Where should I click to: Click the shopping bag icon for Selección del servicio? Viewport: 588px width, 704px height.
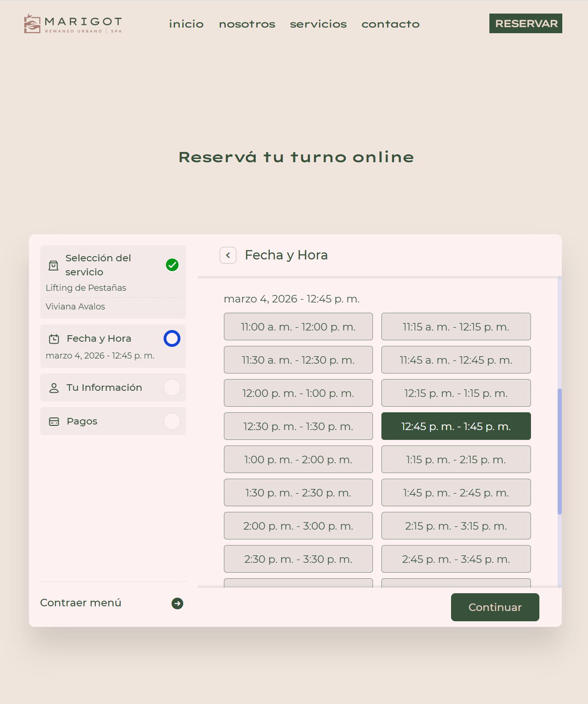point(54,266)
